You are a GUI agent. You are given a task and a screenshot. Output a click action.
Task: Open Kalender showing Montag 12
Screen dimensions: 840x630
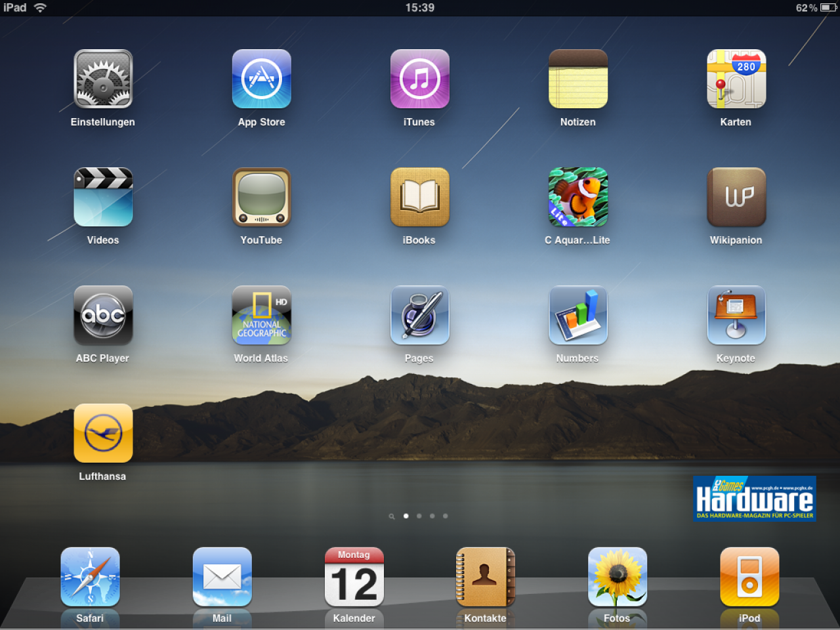(354, 577)
